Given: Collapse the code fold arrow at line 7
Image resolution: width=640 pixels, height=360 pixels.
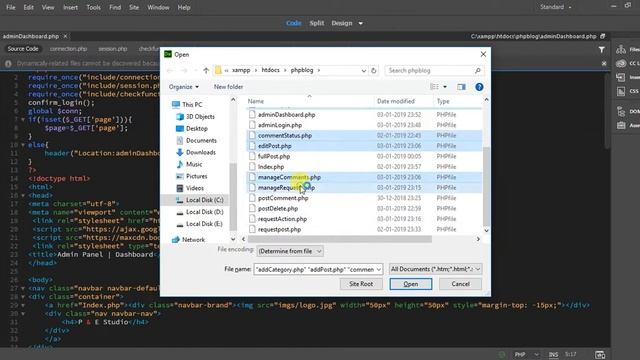Looking at the screenshot, I should click(x=23, y=120).
